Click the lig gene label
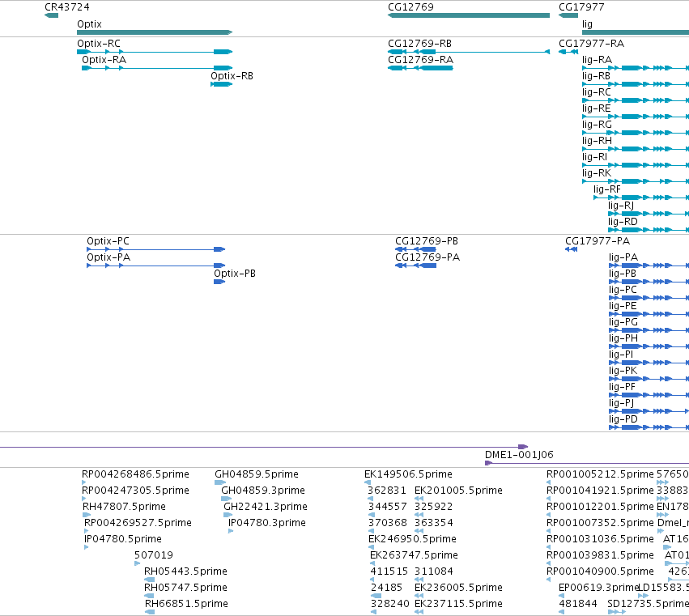The height and width of the screenshot is (616, 689). coord(587,24)
